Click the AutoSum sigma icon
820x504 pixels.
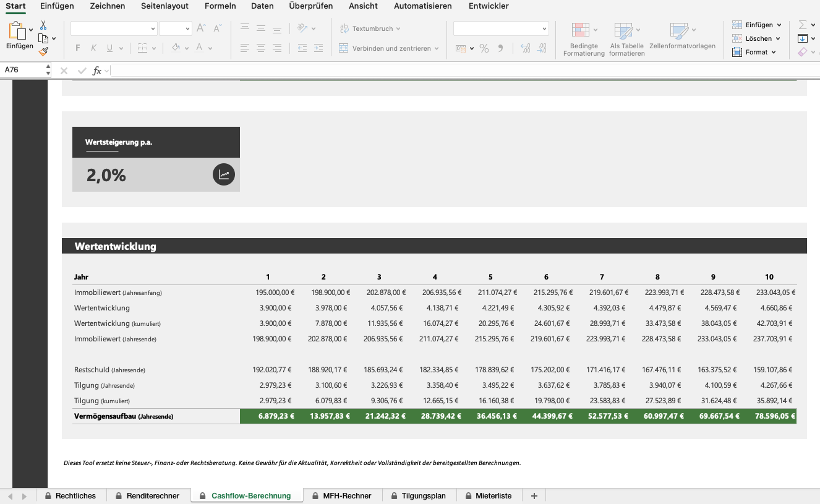[803, 25]
